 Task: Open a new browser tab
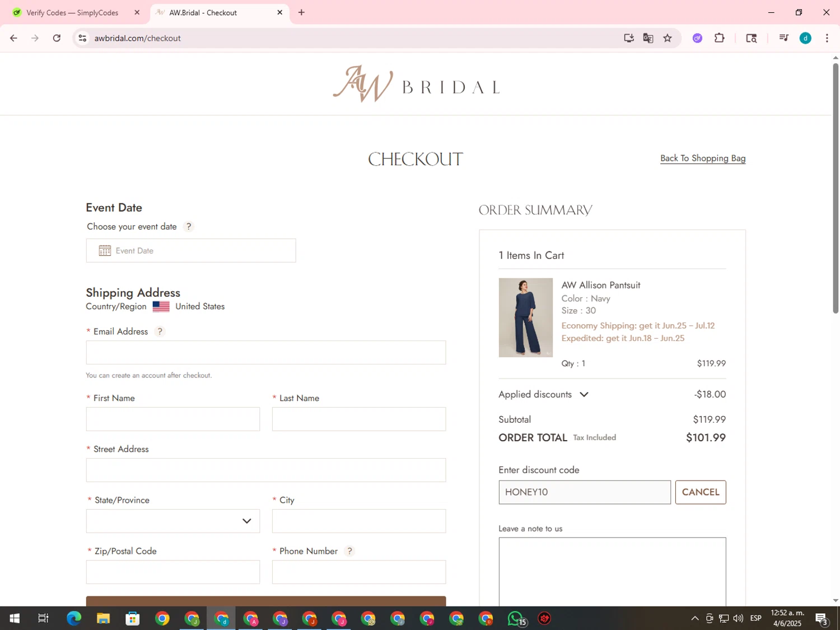click(301, 12)
